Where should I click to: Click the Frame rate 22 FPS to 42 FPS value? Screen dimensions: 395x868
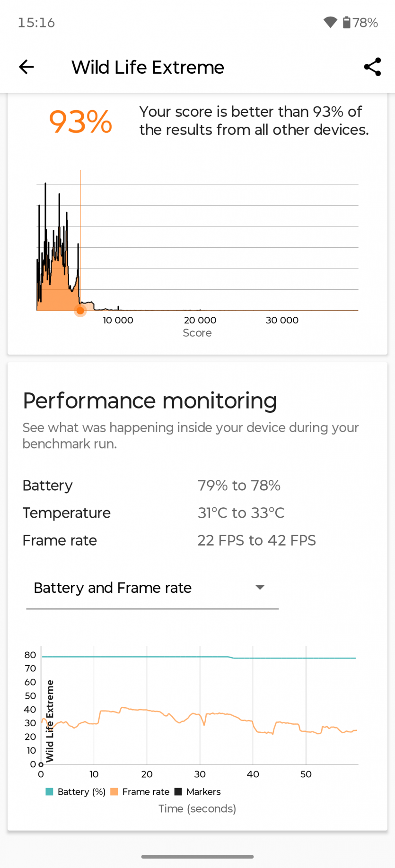pyautogui.click(x=256, y=540)
